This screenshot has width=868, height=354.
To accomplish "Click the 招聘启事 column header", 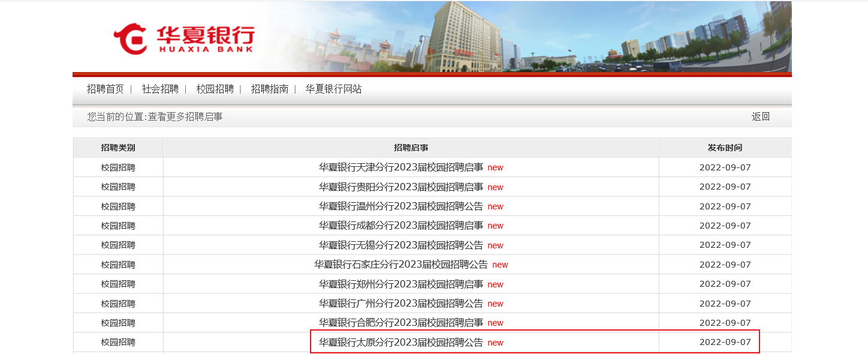I will coord(411,148).
